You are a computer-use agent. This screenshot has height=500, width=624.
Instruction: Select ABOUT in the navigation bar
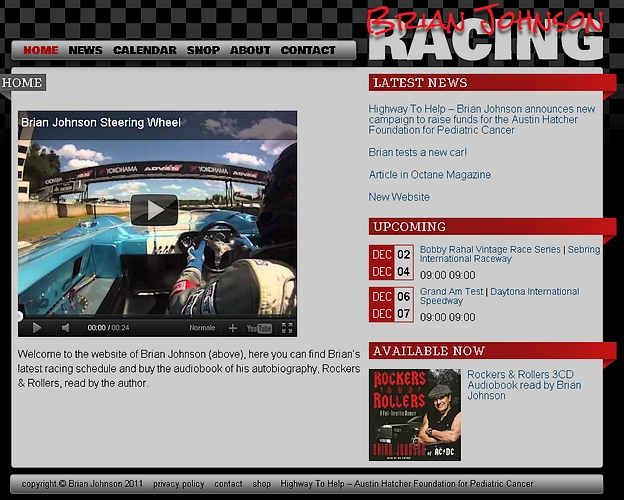point(250,50)
